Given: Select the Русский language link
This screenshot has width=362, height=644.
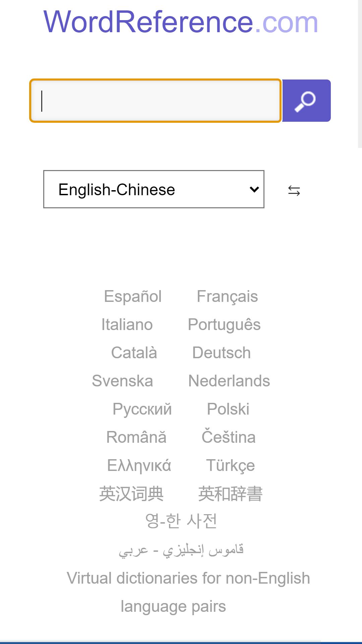Looking at the screenshot, I should click(142, 409).
